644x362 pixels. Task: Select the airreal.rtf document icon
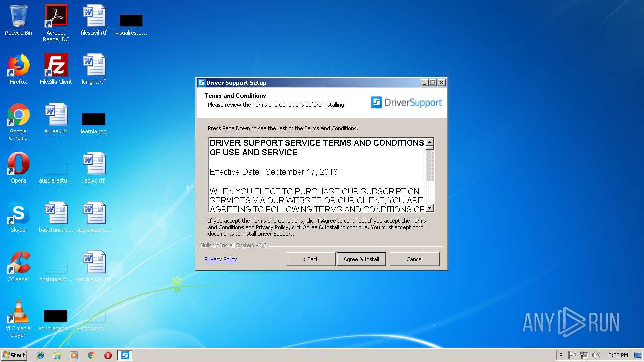coord(56,119)
